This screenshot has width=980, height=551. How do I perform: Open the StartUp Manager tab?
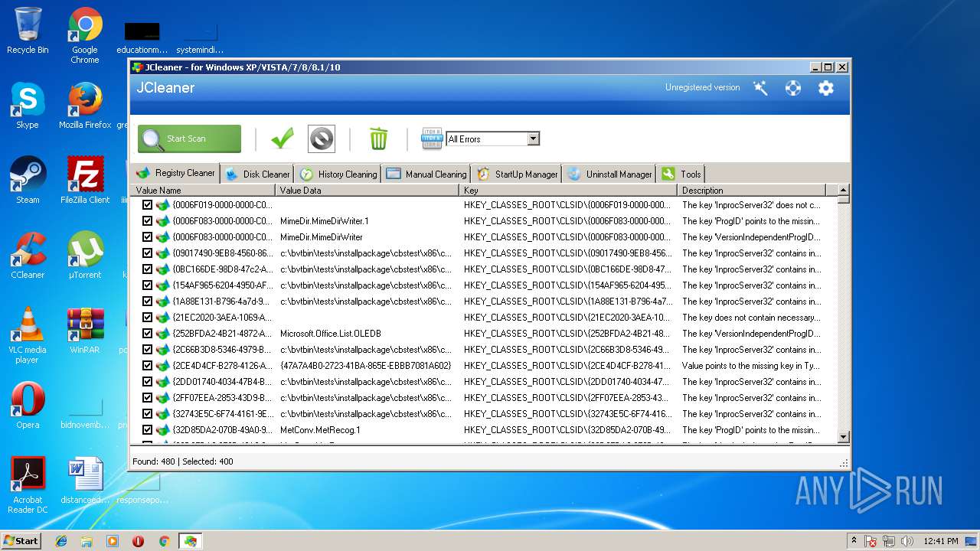pos(517,174)
